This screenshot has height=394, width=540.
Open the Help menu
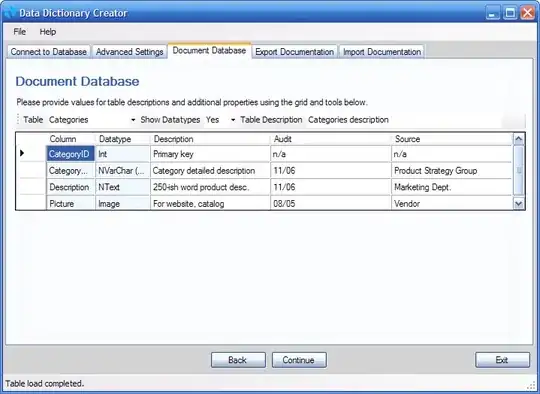click(x=48, y=32)
